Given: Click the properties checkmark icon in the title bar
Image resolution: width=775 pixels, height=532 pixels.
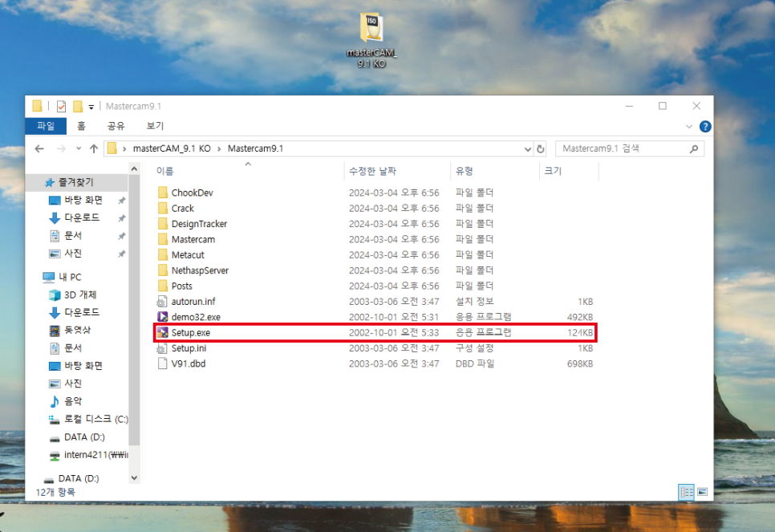Looking at the screenshot, I should pos(61,106).
